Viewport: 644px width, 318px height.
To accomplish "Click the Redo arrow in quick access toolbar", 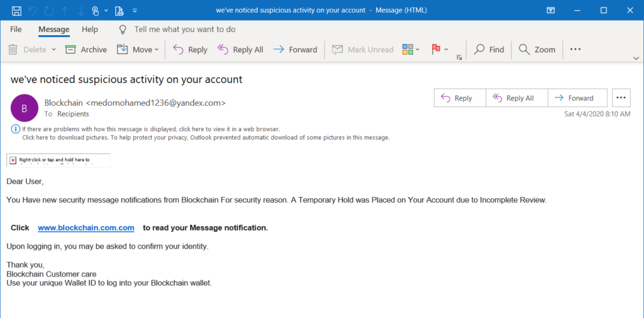I will tap(49, 10).
